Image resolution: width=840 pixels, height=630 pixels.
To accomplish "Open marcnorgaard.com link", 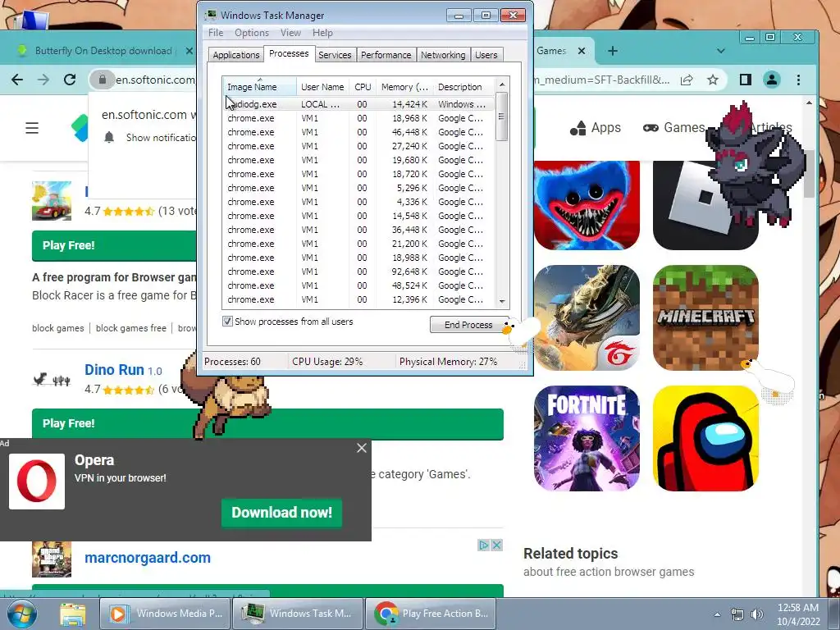I will [x=148, y=558].
